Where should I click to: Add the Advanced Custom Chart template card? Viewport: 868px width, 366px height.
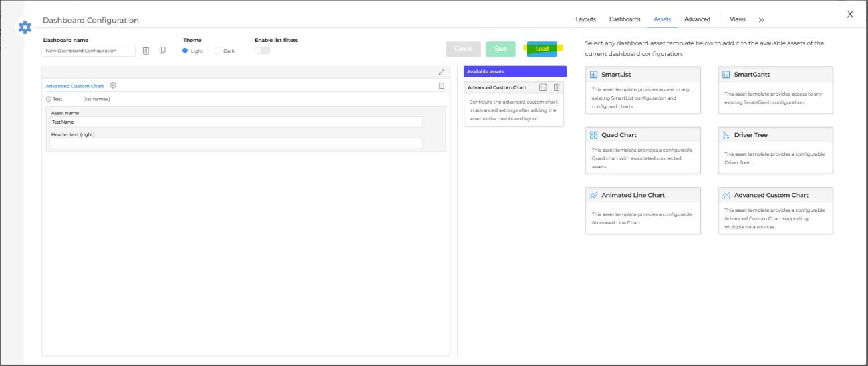pyautogui.click(x=775, y=210)
